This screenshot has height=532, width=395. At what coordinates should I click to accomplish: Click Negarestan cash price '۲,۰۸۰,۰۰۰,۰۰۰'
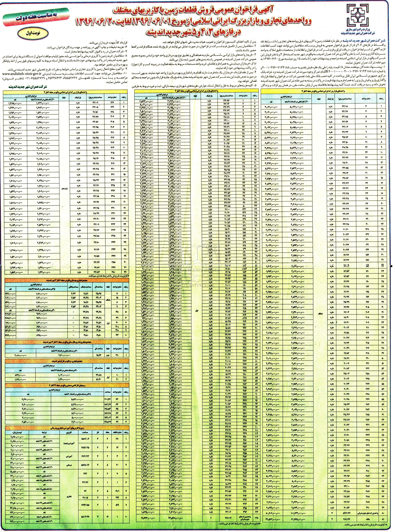pyautogui.click(x=21, y=356)
